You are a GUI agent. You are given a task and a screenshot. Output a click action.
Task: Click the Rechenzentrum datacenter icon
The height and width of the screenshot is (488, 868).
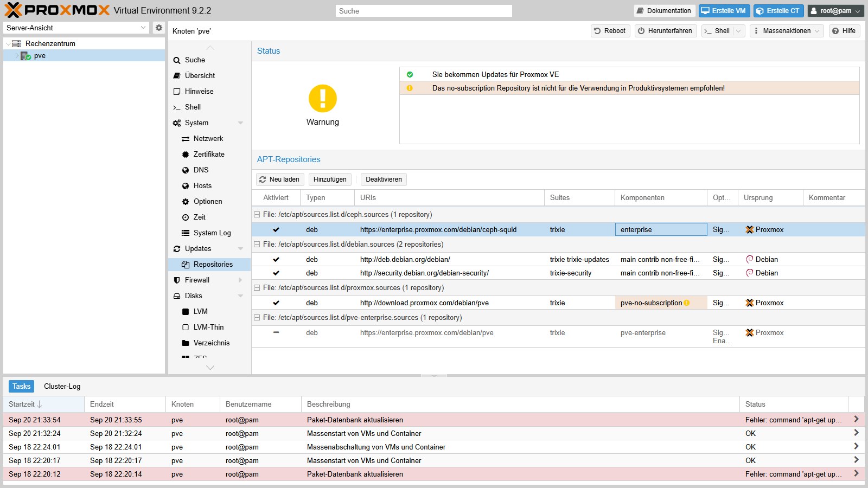16,43
